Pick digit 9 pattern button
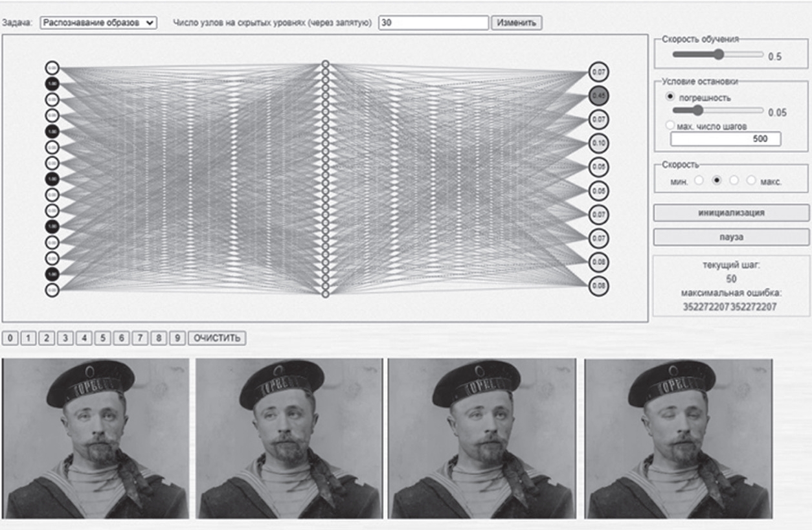Screen dimensions: 812x530 click(177, 338)
